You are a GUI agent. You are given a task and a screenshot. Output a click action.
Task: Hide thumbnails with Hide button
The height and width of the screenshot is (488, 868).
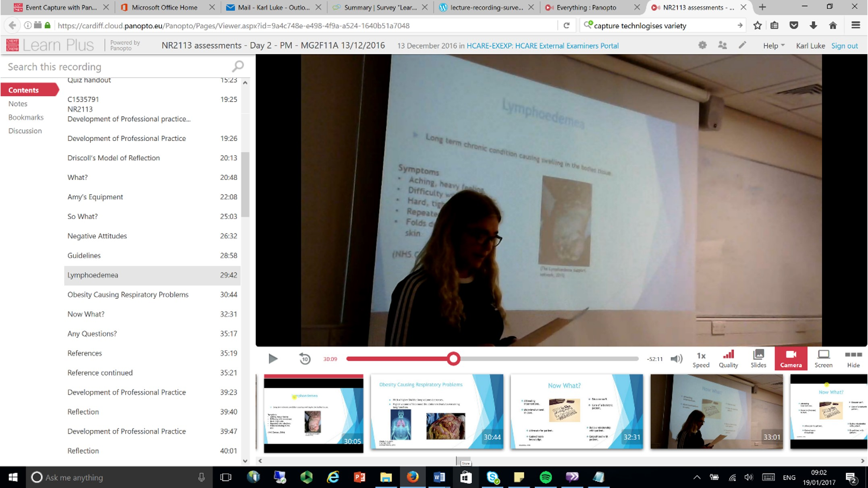(x=853, y=359)
